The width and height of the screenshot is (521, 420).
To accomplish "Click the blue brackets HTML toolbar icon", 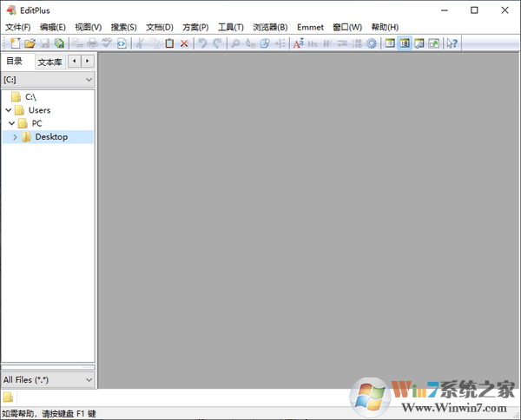I will point(122,43).
